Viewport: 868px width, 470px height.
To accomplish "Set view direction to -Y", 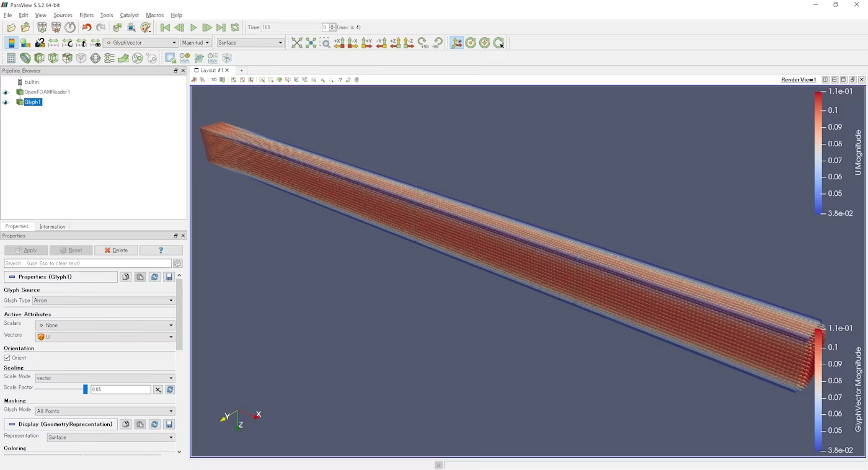I will 381,43.
